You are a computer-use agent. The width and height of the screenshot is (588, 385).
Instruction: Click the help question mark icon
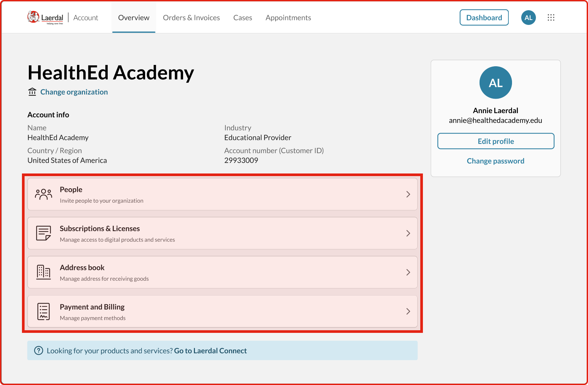[x=39, y=351]
